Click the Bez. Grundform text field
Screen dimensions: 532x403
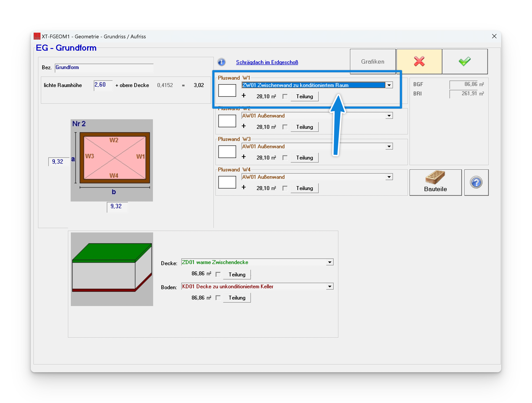pyautogui.click(x=104, y=68)
